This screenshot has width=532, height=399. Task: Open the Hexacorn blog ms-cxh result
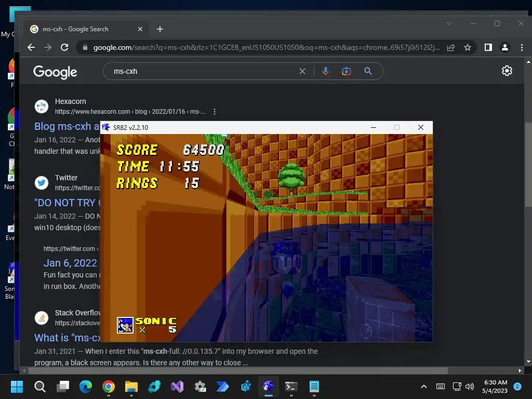67,127
